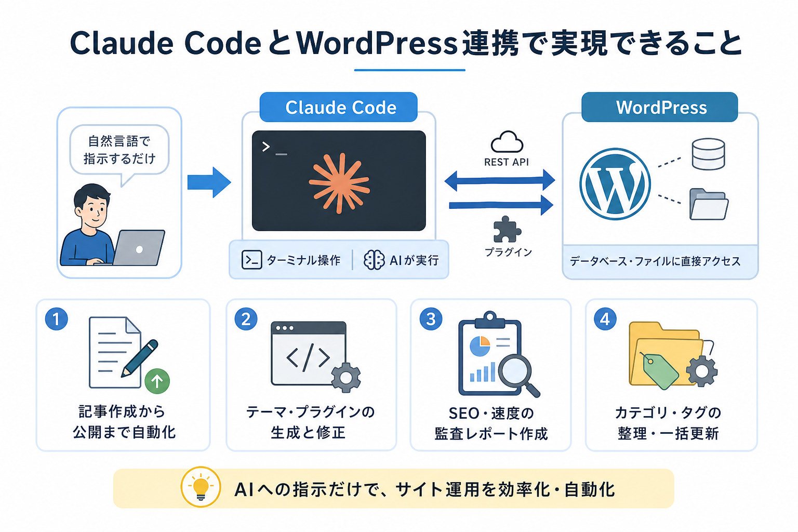Screen dimensions: 798x532
Task: Click the dark terminal window panel
Action: click(339, 180)
